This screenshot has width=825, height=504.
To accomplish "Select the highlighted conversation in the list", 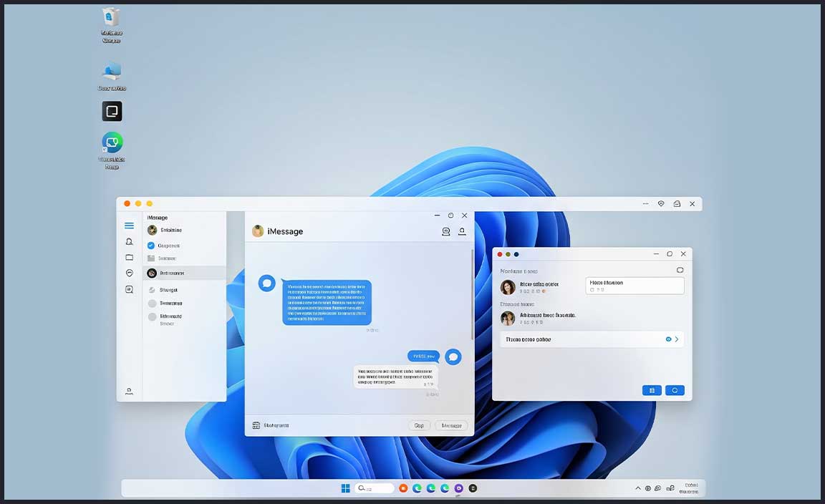I will [184, 273].
